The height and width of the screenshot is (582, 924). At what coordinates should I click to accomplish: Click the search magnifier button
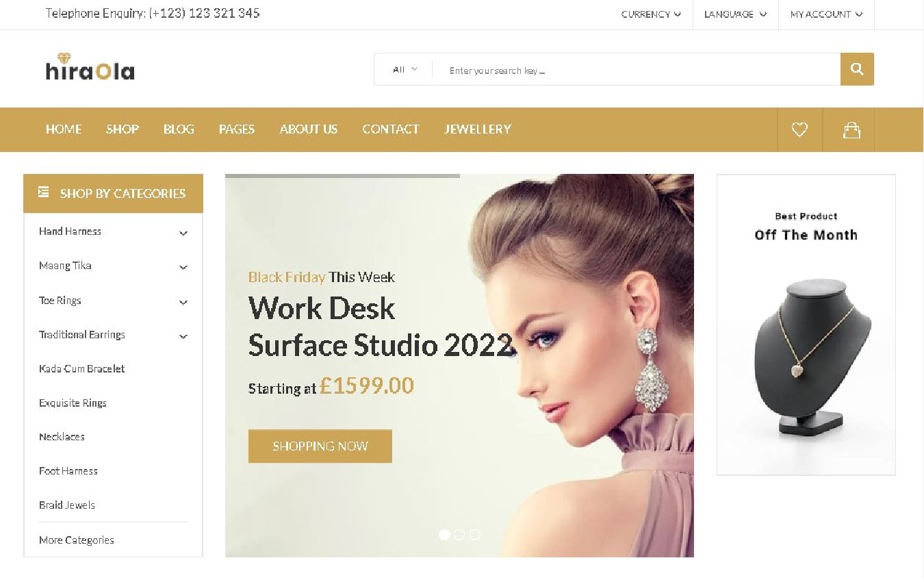tap(857, 69)
